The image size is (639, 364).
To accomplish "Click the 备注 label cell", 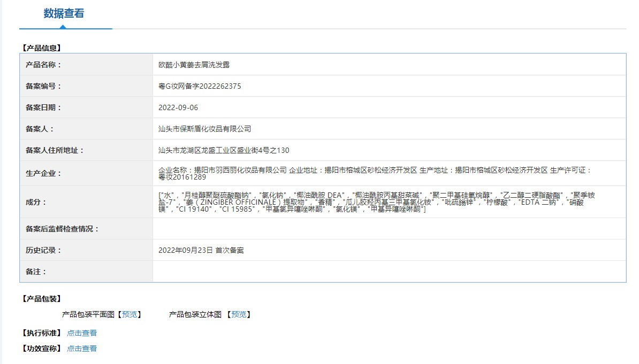I will tap(86, 272).
